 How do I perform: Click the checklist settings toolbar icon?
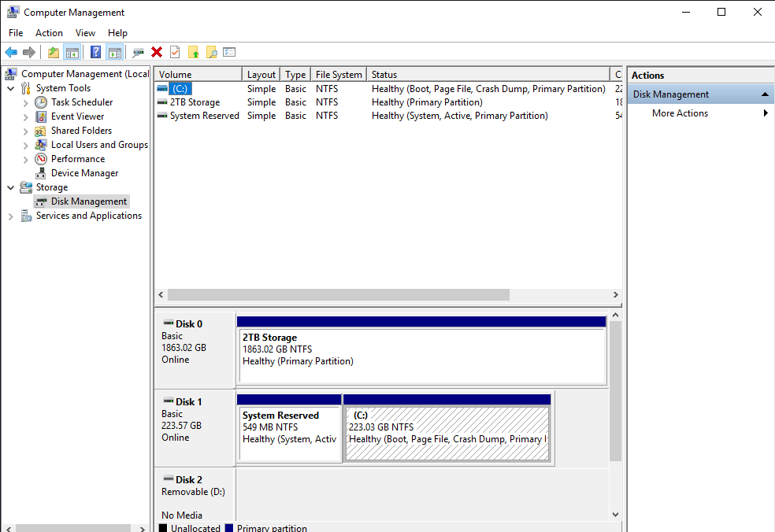pos(229,52)
